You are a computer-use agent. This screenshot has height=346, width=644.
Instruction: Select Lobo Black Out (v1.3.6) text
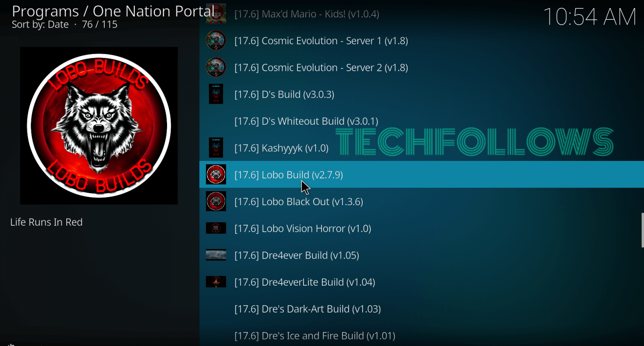[299, 202]
